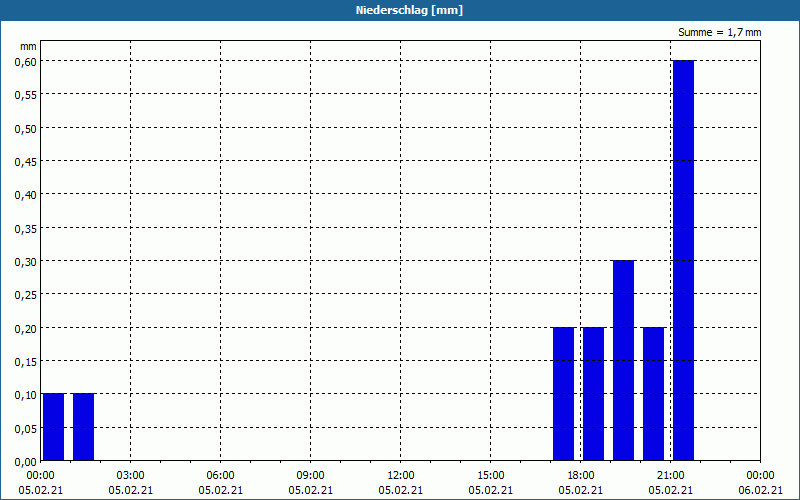Click the 09:00 time axis label
This screenshot has width=800, height=500.
click(x=311, y=476)
